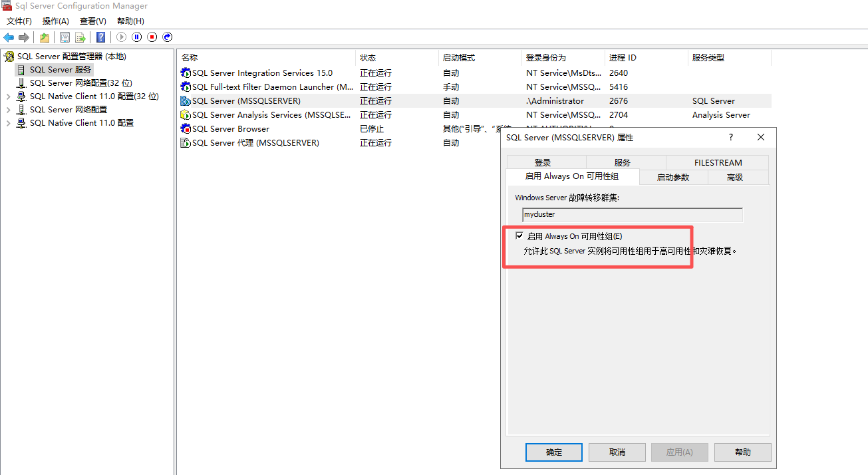The image size is (868, 475).
Task: Click the Forward arrow toolbar icon
Action: (24, 37)
